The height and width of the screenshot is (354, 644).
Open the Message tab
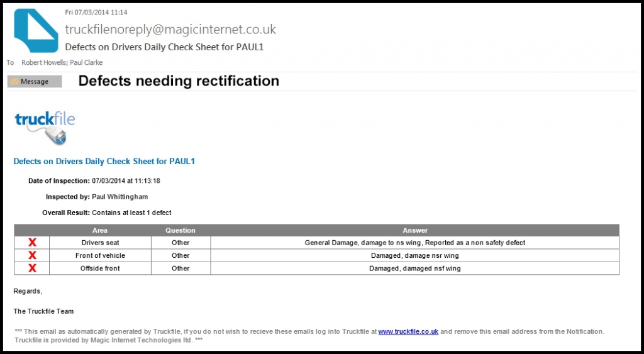pyautogui.click(x=35, y=81)
